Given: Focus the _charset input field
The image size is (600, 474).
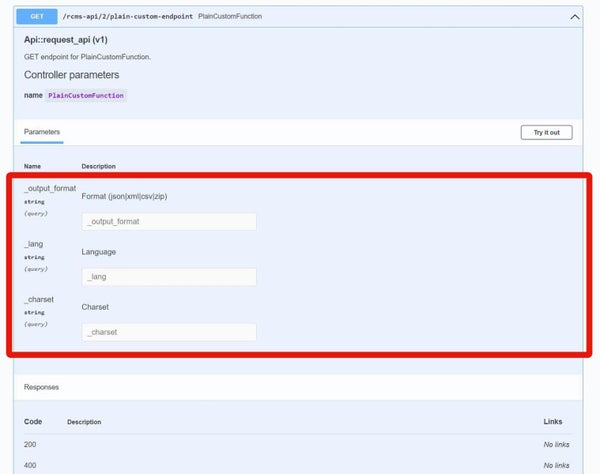Looking at the screenshot, I should coord(169,332).
